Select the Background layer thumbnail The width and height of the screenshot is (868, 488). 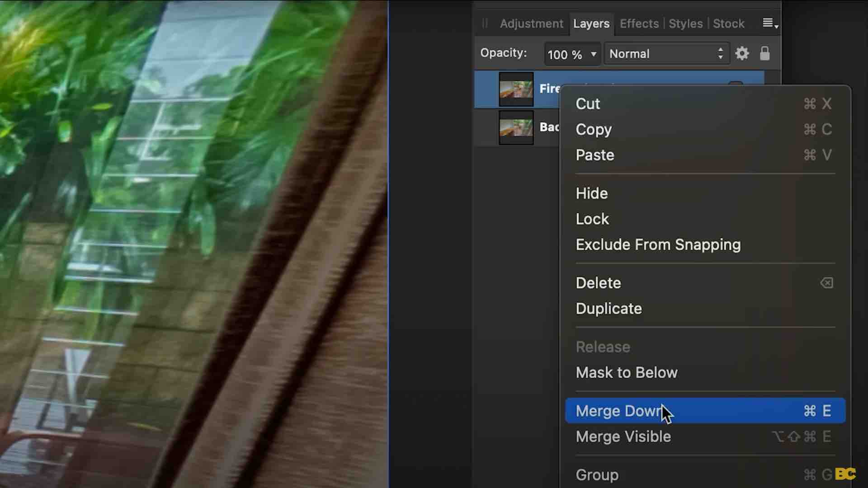pos(516,128)
